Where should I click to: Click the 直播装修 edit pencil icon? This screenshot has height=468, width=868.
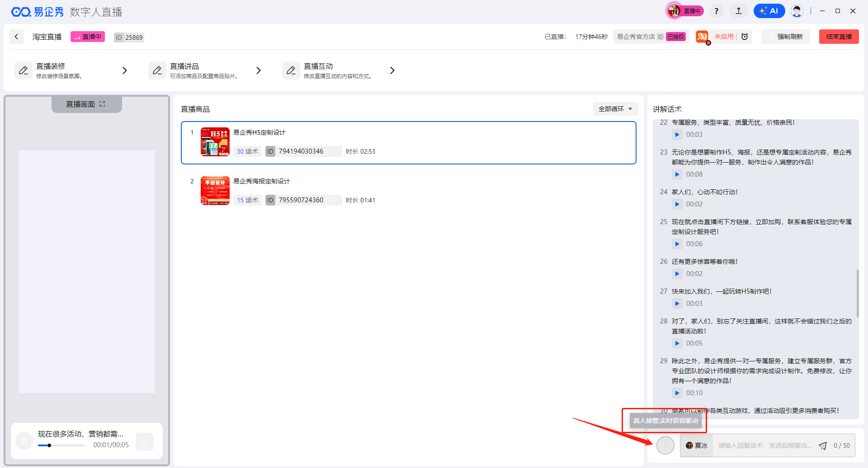pos(24,70)
